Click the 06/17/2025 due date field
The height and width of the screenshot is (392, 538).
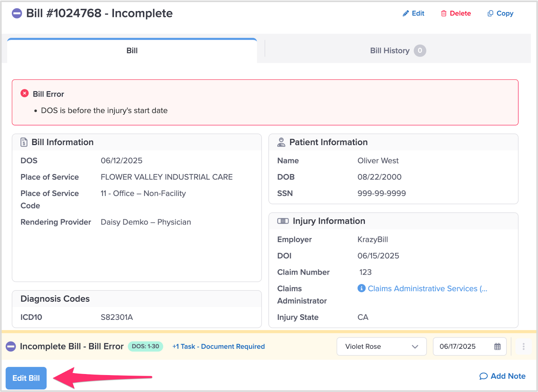(469, 346)
